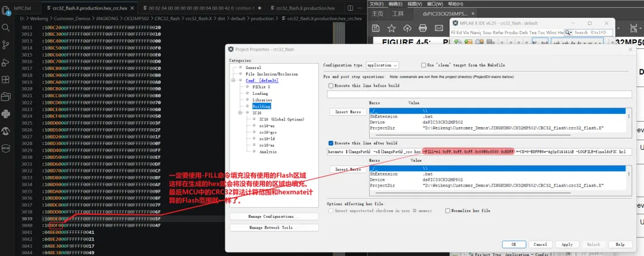
Task: Click Manage Configurations... button
Action: pos(274,216)
